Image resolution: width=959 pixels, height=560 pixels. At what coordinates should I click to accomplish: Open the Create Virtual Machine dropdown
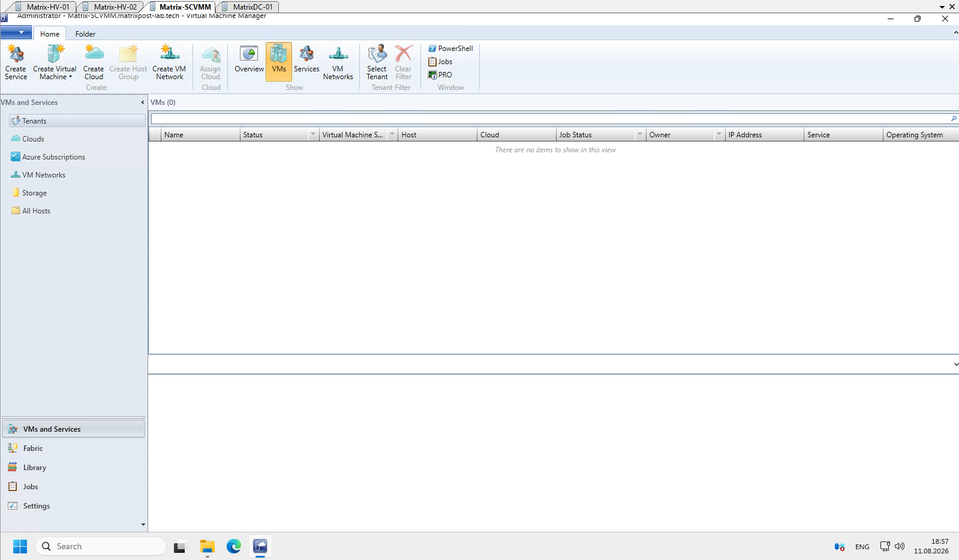(x=55, y=62)
